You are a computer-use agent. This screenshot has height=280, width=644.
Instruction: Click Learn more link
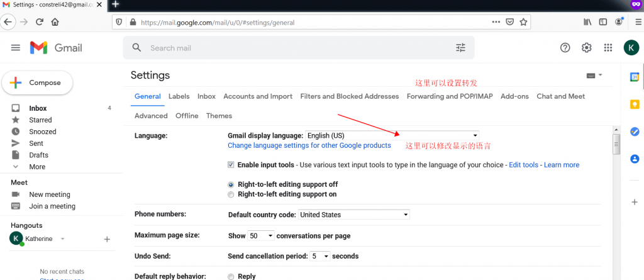click(x=562, y=165)
